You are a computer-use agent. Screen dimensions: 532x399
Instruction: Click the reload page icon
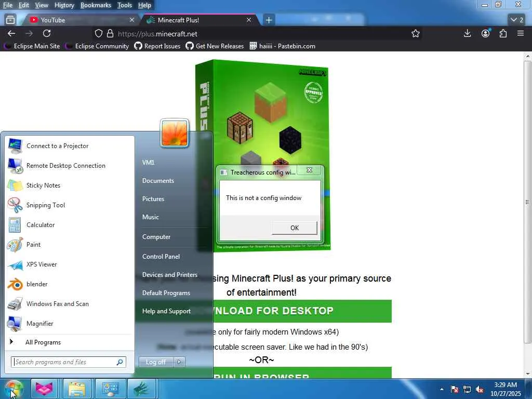click(x=47, y=33)
